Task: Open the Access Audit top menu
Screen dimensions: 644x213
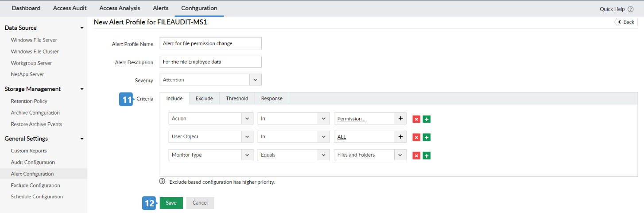Action: (70, 8)
